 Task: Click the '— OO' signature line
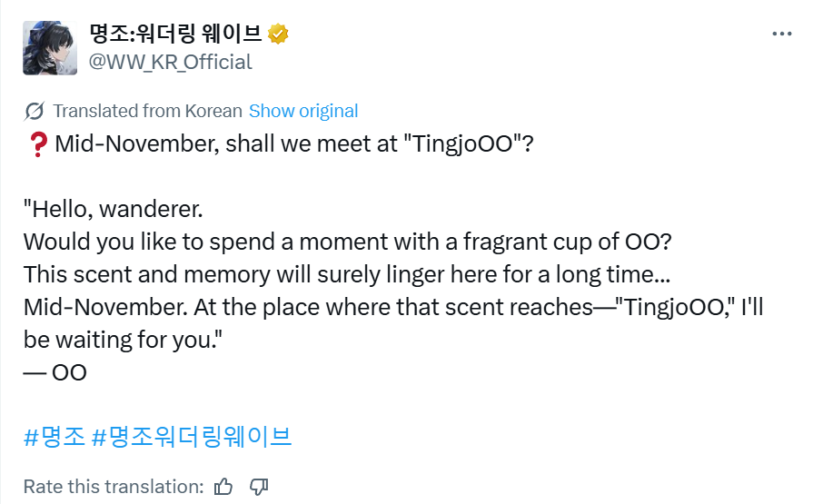pos(55,372)
